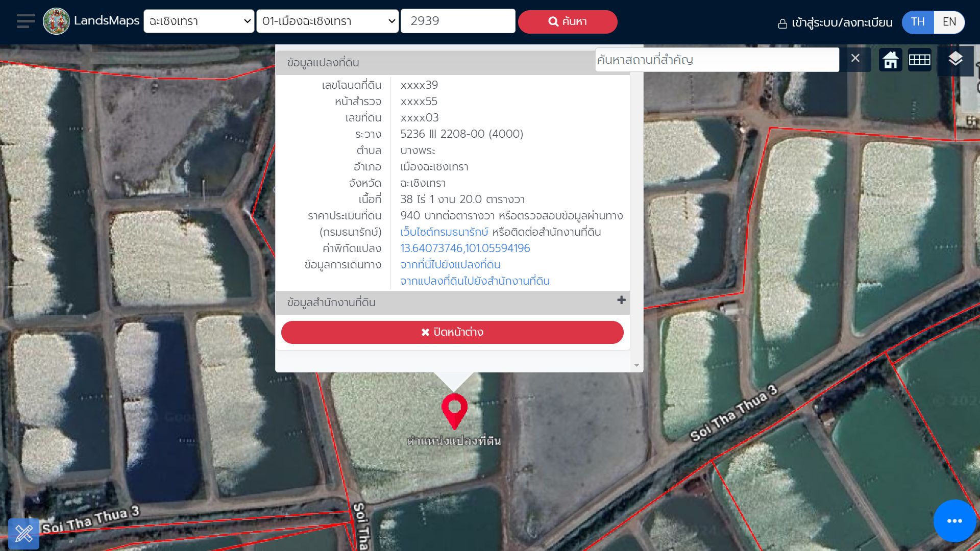Switch language to TH
The image size is (980, 551).
[918, 22]
